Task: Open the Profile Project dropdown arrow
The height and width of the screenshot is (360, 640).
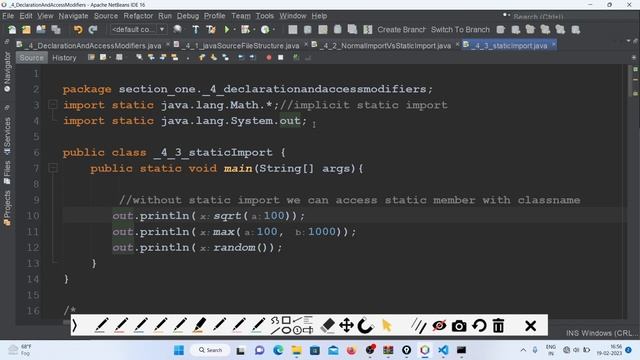Action: [273, 29]
